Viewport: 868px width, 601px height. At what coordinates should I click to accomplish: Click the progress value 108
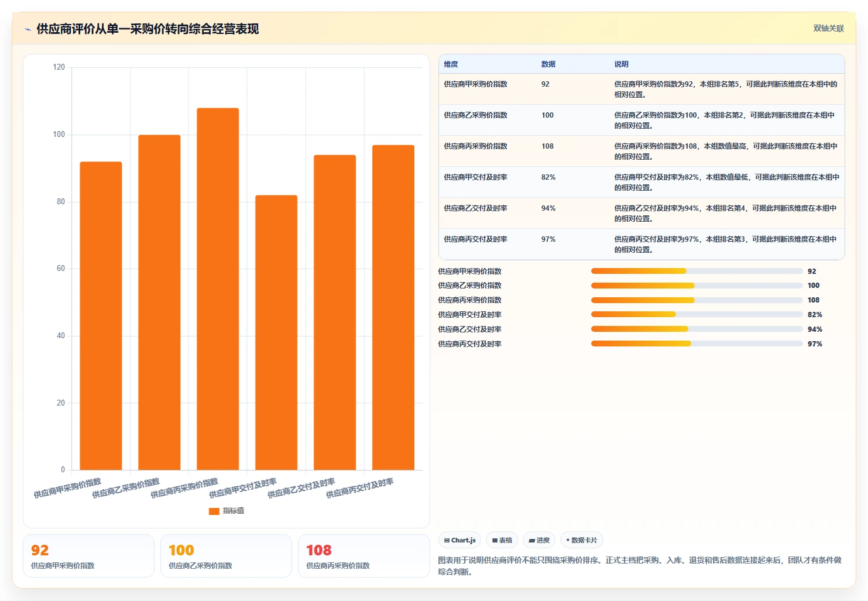814,300
